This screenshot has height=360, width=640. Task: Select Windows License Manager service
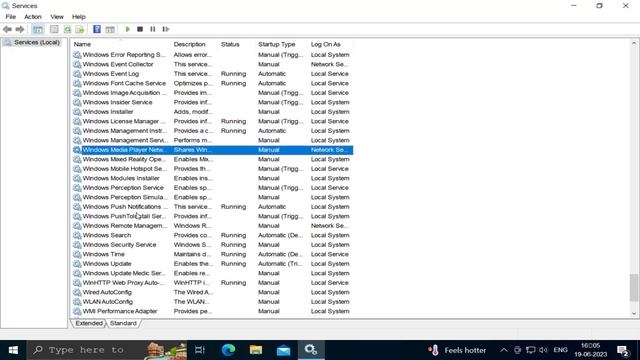[213, 121]
